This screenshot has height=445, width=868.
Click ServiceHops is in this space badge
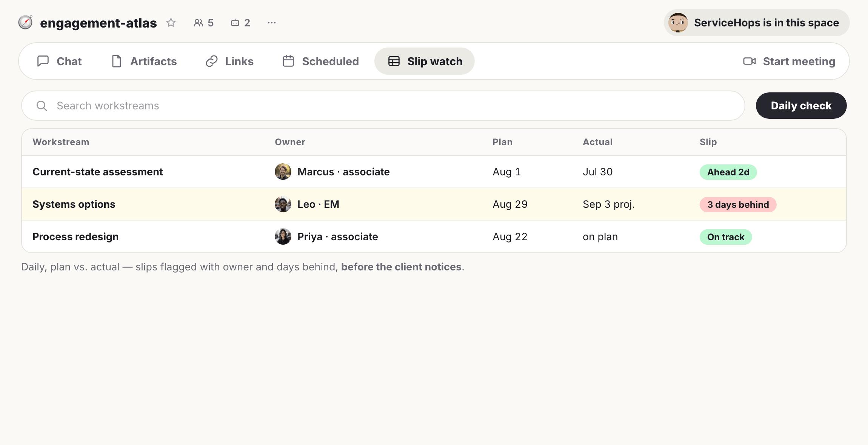click(x=757, y=23)
